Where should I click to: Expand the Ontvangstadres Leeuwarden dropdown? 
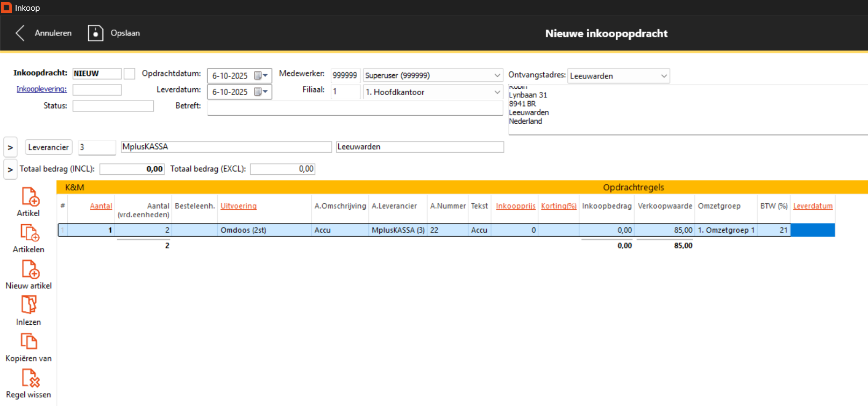(664, 76)
